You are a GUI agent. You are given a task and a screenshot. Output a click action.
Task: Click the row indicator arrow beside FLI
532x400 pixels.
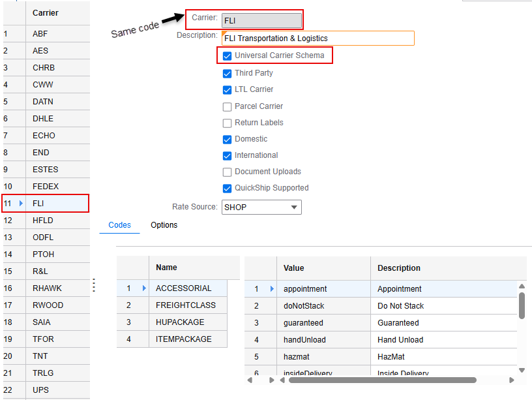(x=21, y=204)
